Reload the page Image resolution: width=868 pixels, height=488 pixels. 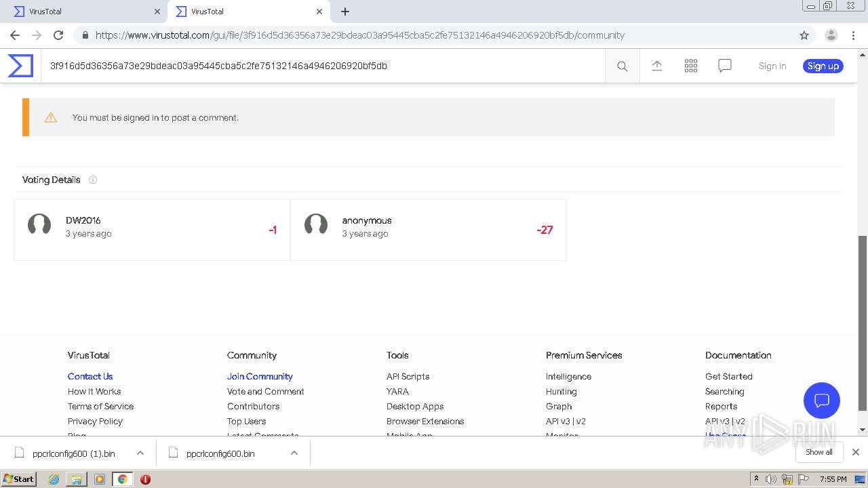click(x=58, y=35)
